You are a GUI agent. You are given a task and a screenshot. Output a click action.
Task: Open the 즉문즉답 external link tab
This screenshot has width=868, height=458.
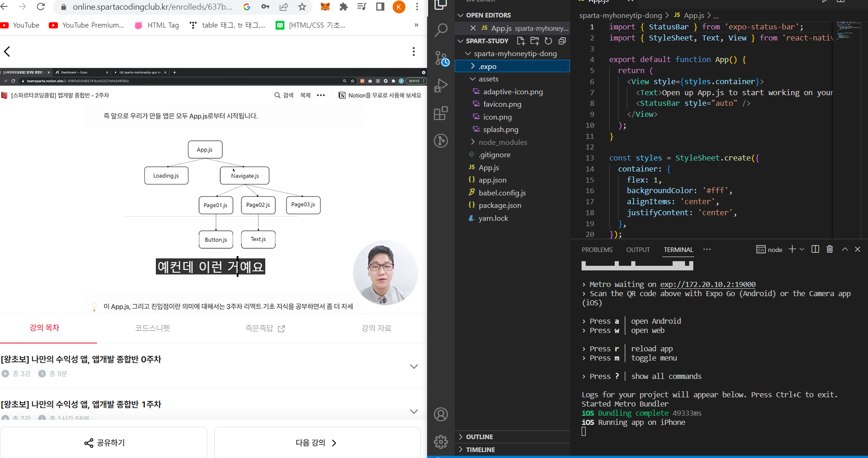point(265,328)
